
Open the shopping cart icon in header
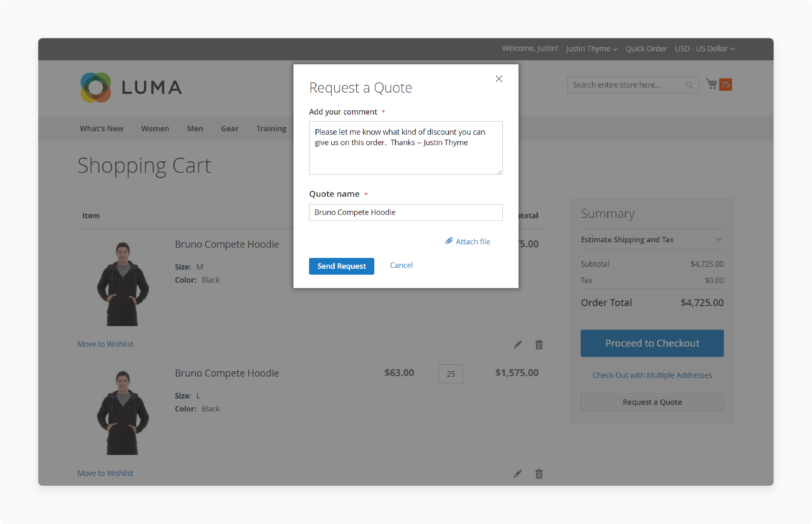click(712, 84)
